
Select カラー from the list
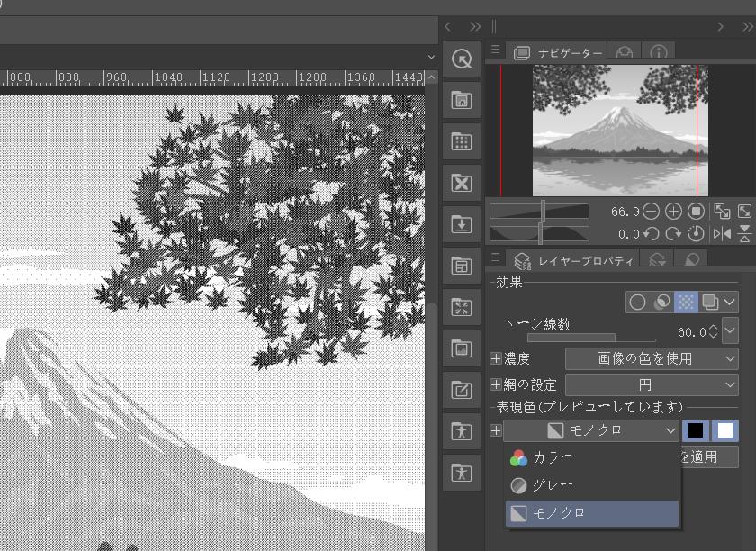click(x=592, y=457)
